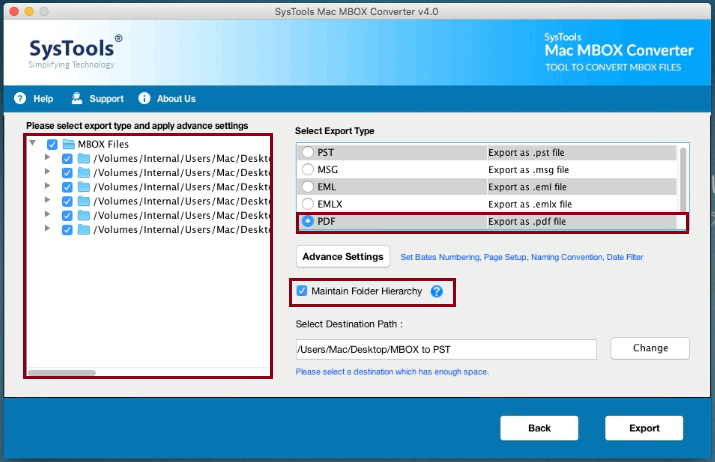Image resolution: width=715 pixels, height=462 pixels.
Task: Toggle the MBOX Files root checkbox
Action: tap(52, 144)
